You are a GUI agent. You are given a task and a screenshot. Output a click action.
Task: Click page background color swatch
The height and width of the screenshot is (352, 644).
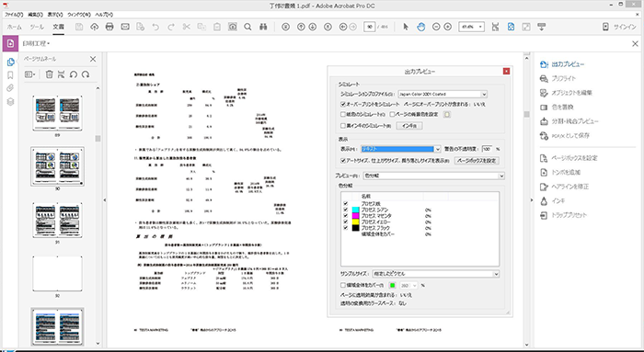(x=447, y=115)
